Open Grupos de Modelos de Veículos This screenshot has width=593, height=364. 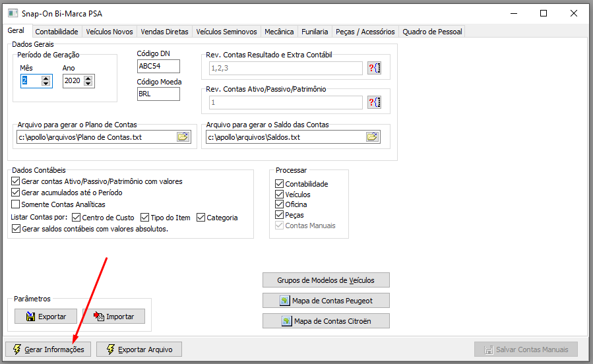point(326,280)
